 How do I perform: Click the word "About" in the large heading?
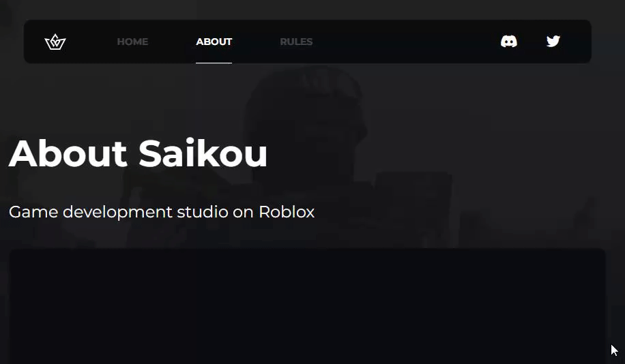pos(68,153)
